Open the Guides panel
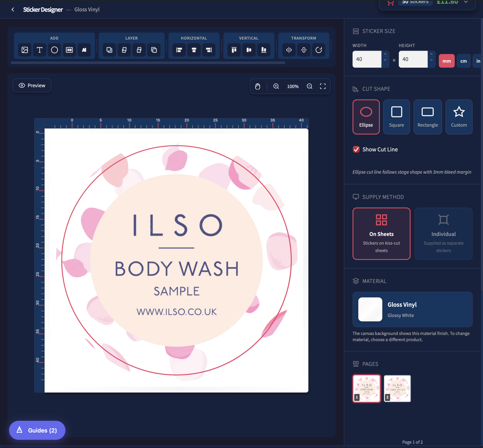 click(x=37, y=430)
